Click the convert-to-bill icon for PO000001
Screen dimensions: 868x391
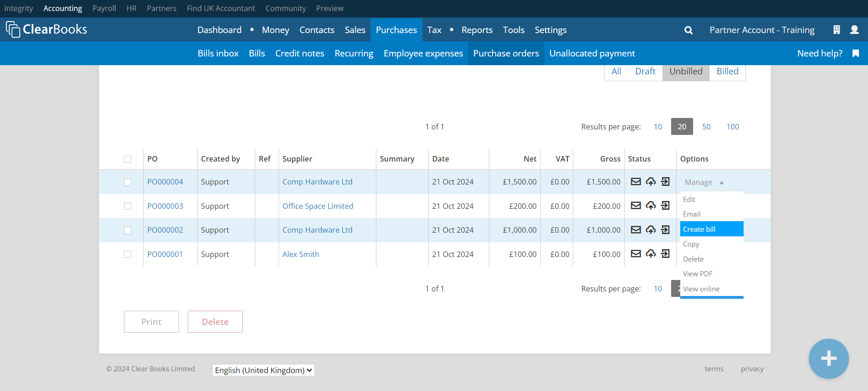click(x=666, y=253)
